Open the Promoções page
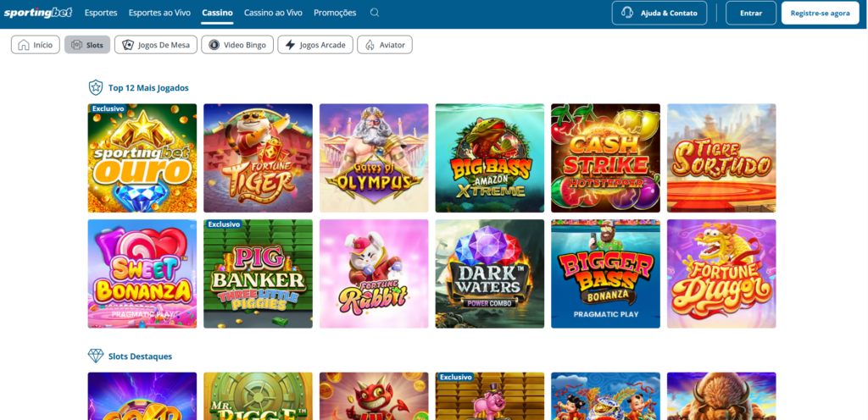This screenshot has height=420, width=868. [x=335, y=13]
